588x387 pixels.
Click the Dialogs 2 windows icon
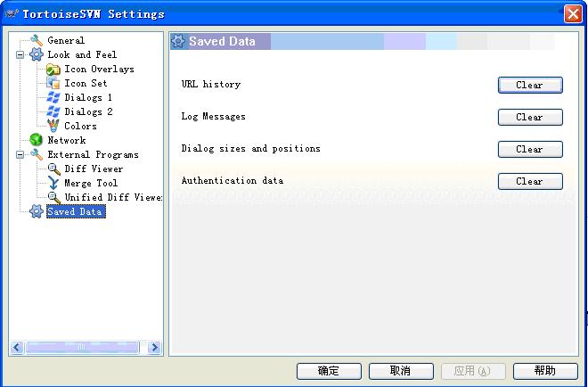tap(53, 111)
